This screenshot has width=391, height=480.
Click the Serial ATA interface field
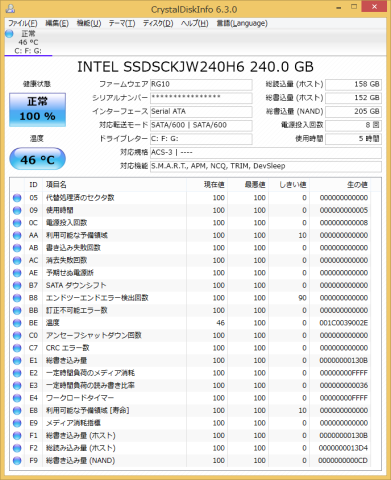tap(201, 111)
